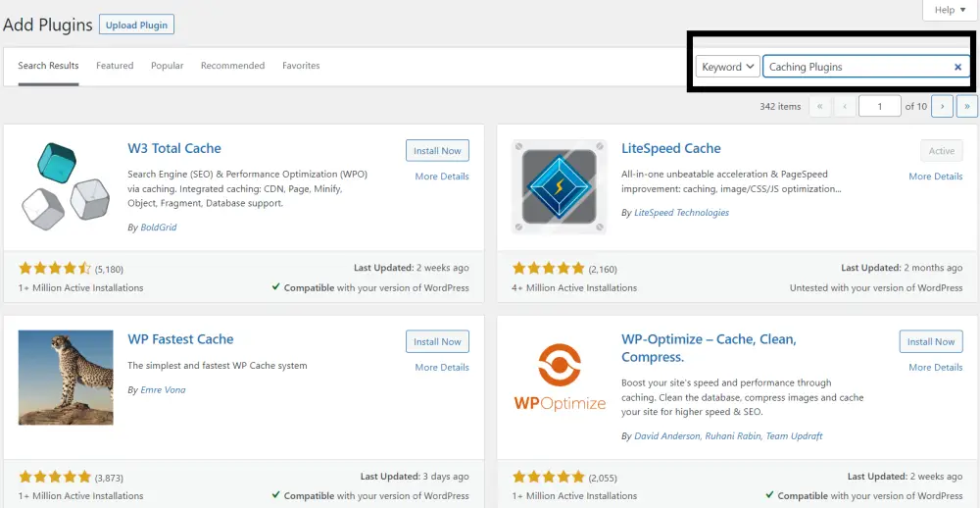This screenshot has height=508, width=980.
Task: Click the WP Fastest Cache star rating
Action: (55, 478)
